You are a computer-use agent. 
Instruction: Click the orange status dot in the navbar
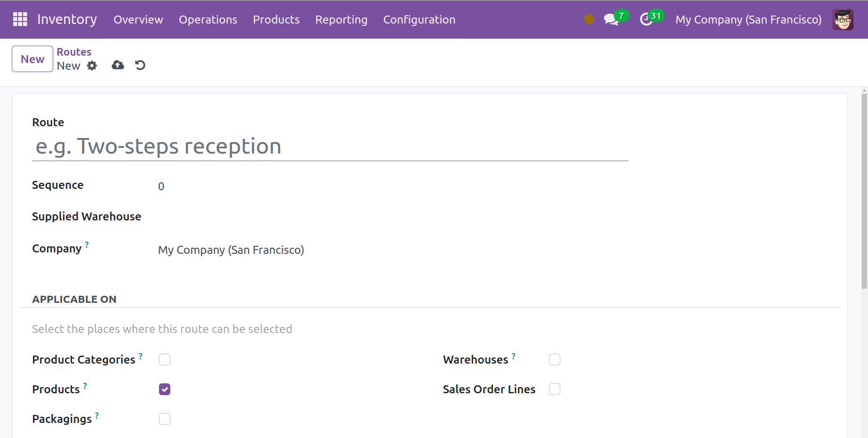click(x=589, y=19)
